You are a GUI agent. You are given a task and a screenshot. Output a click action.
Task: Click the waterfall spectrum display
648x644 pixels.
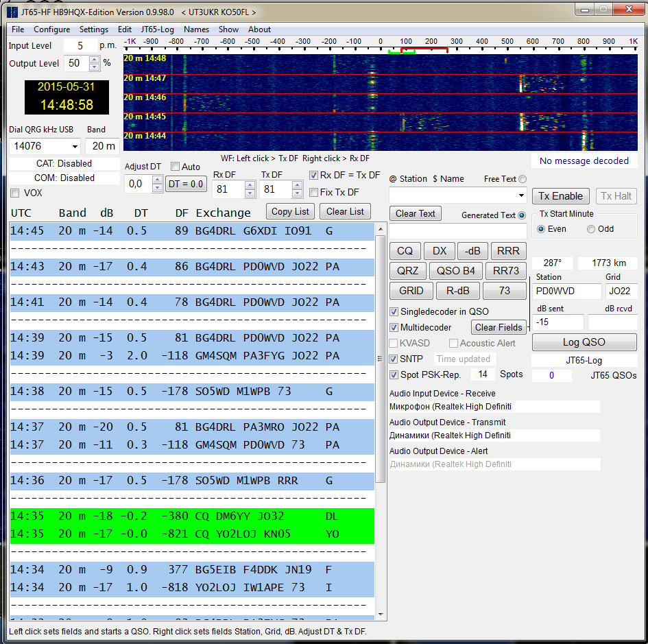coord(381,103)
